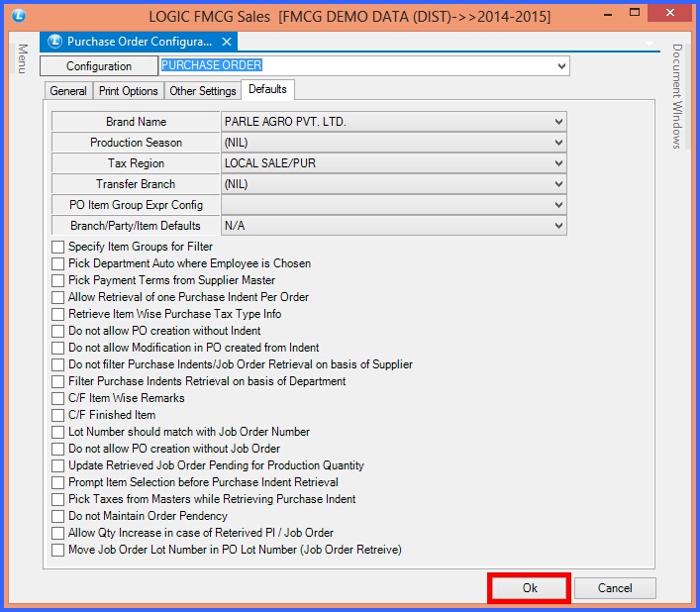Maximize the LOGIC FMCG Sales window
This screenshot has height=612, width=700.
635,13
